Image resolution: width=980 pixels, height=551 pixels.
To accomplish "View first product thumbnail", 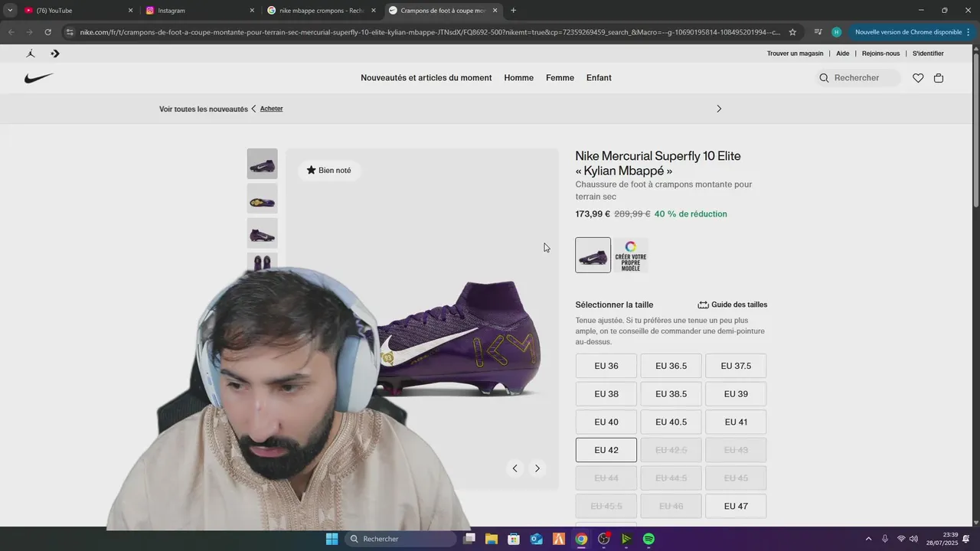I will 262,164.
